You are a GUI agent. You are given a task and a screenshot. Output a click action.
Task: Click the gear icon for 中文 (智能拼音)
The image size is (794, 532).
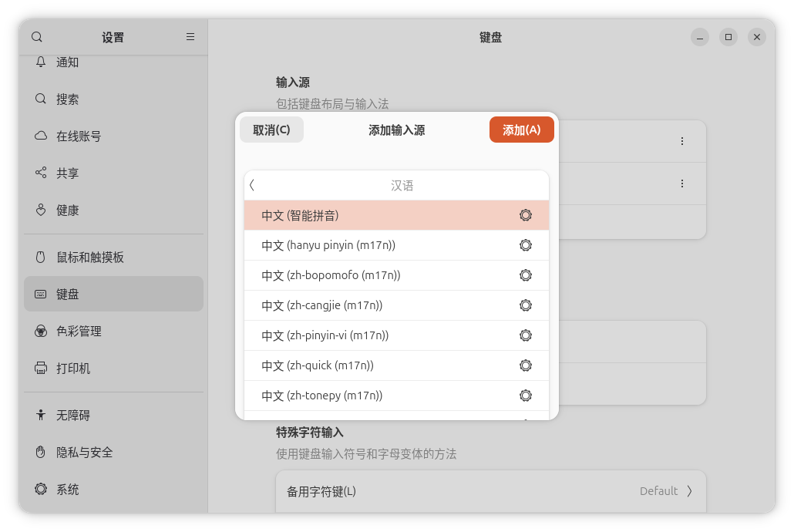click(x=526, y=215)
